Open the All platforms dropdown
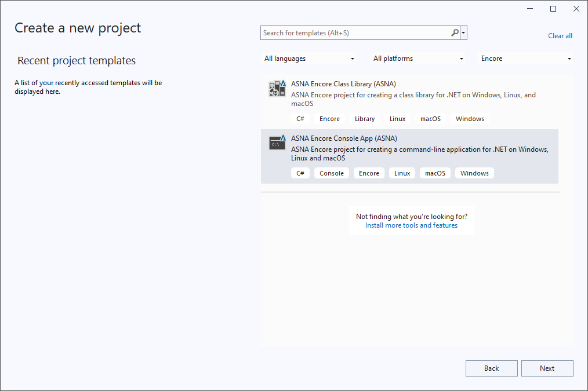Viewport: 588px width, 391px height. pos(418,59)
